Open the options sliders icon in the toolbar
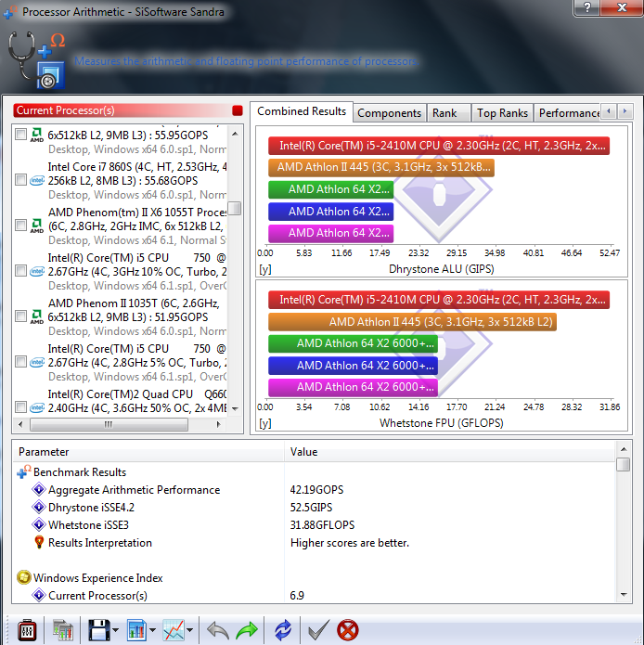 27,630
